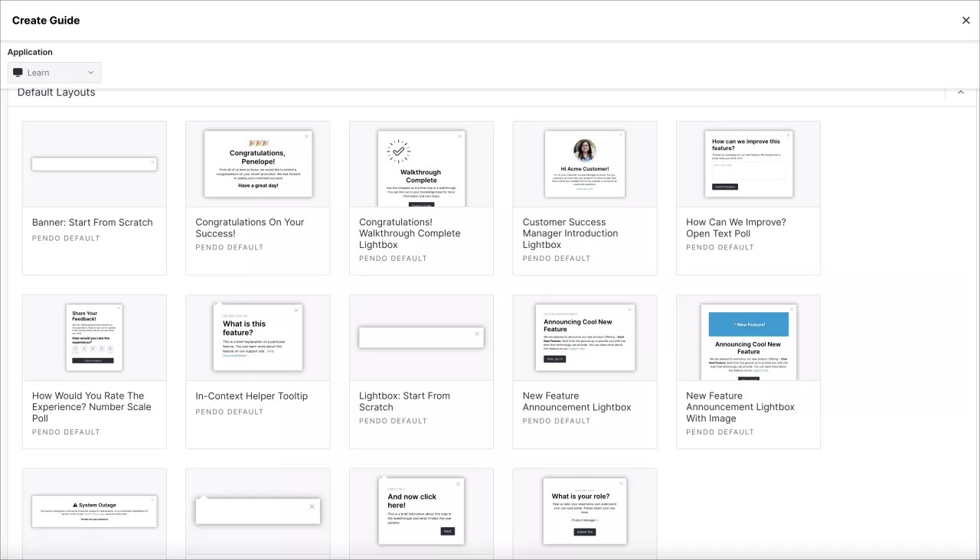Choose the Congratulations On Your Success template
Viewport: 980px width, 560px height.
pyautogui.click(x=257, y=164)
